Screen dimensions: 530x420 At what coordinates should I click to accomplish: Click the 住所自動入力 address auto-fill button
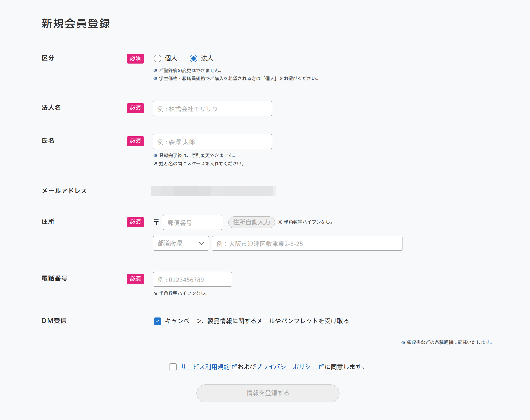click(x=251, y=222)
